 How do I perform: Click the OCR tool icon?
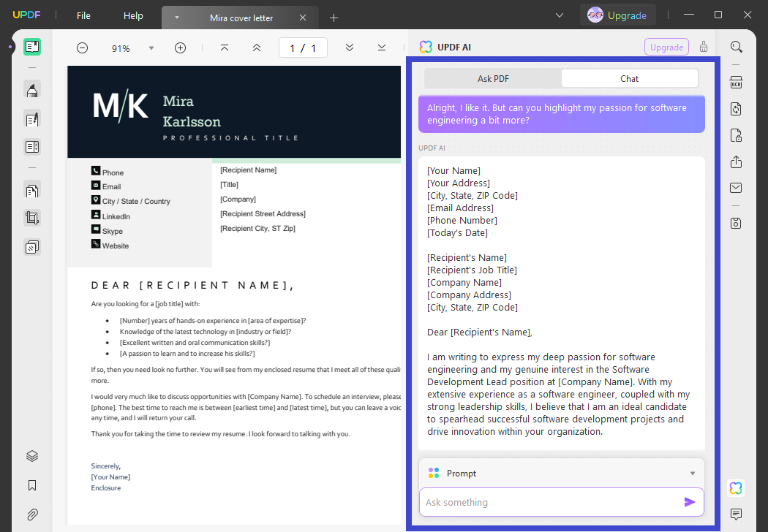(737, 83)
